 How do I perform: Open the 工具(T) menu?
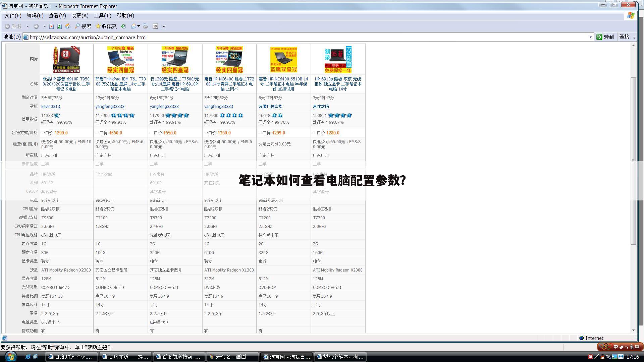102,15
